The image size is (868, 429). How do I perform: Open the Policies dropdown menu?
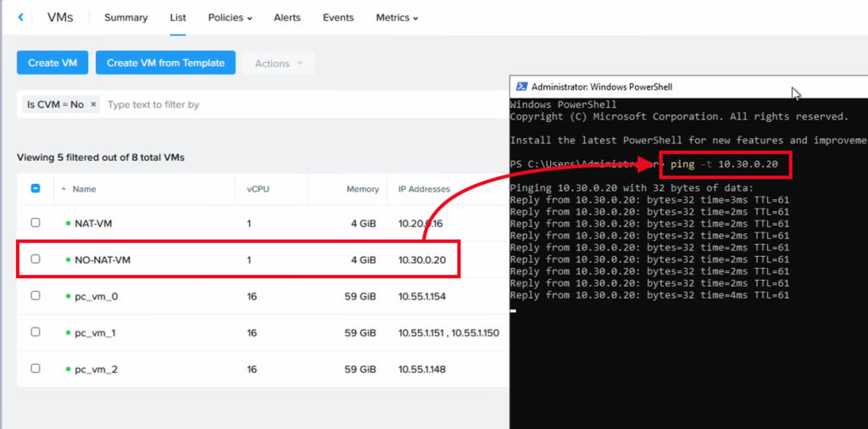[230, 18]
